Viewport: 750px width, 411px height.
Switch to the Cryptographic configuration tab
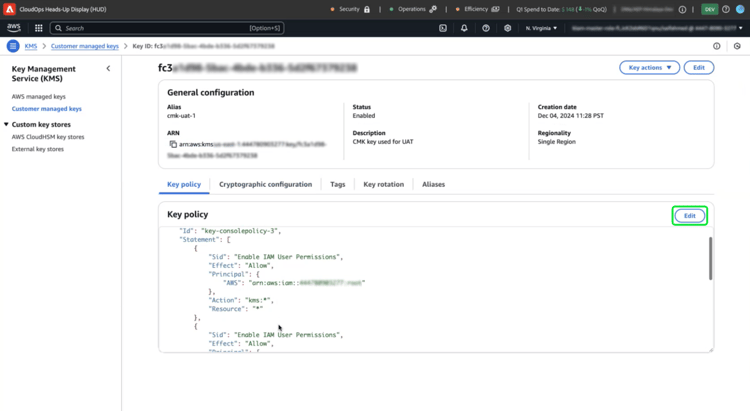(x=265, y=184)
